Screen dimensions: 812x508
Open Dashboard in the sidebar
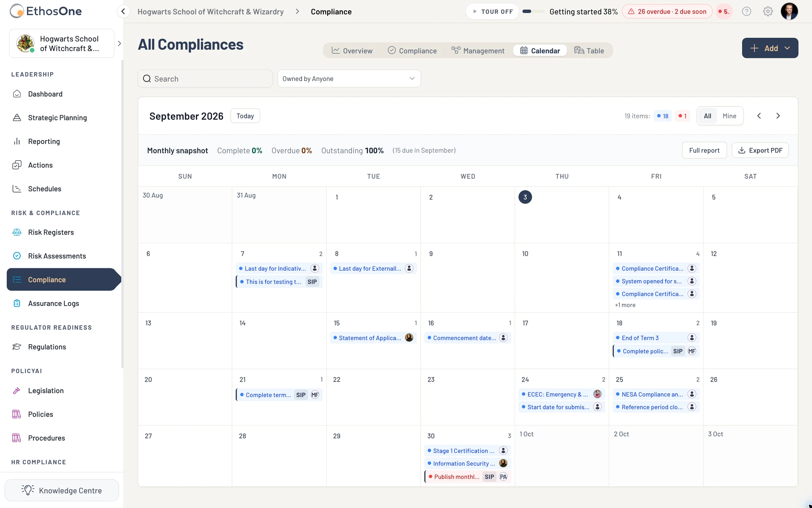click(45, 94)
